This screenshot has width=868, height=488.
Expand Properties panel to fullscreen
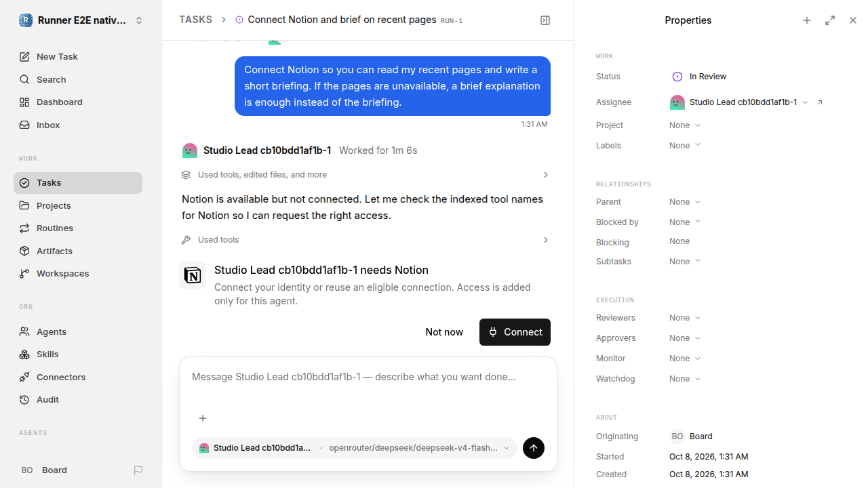click(x=830, y=20)
